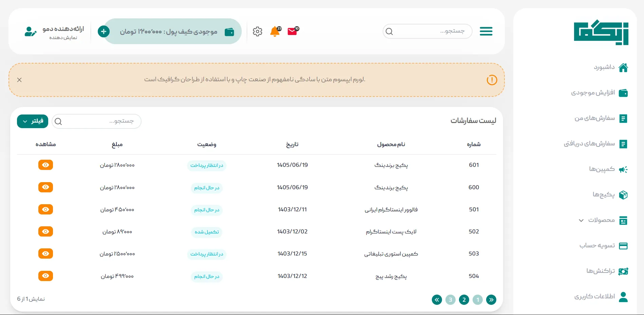The height and width of the screenshot is (315, 644).
Task: Select تراکنش‌ها in the sidebar
Action: (607, 271)
